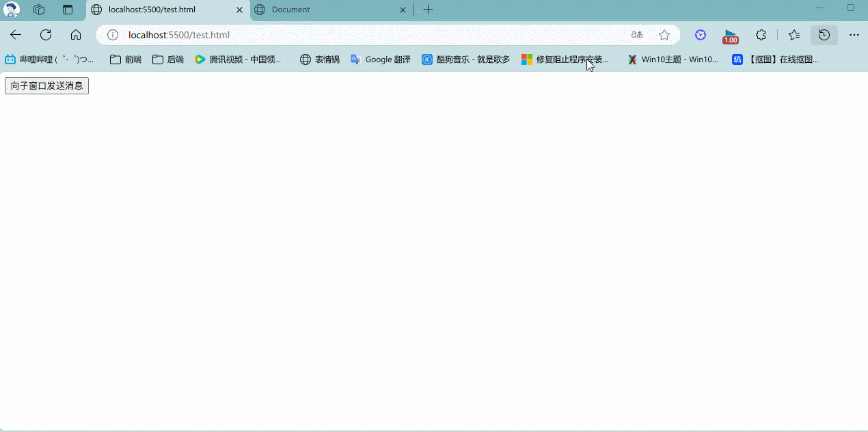Open the Favorites list icon
Viewport: 868px width, 432px height.
tap(794, 35)
